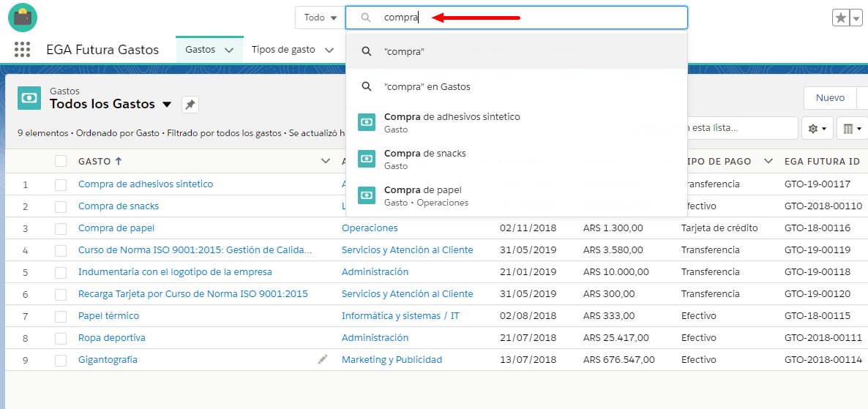Click the GTO-19-00117 ID cell
The width and height of the screenshot is (868, 409).
pyautogui.click(x=818, y=184)
